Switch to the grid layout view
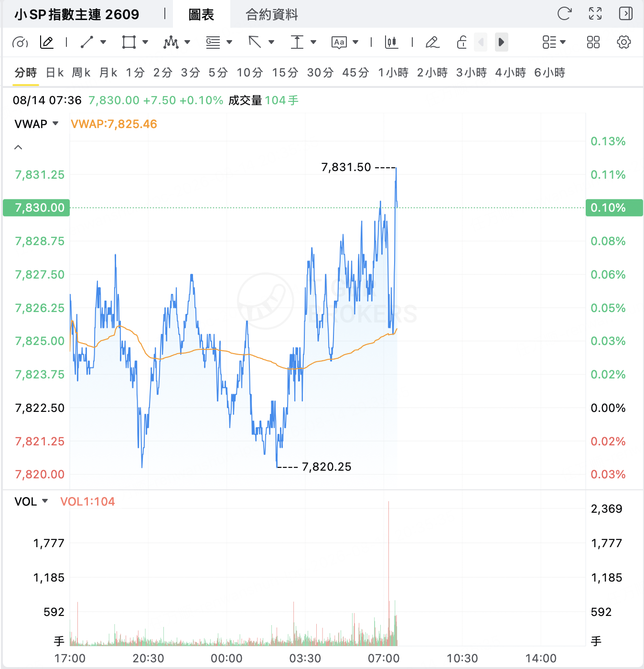The image size is (644, 669). [593, 42]
